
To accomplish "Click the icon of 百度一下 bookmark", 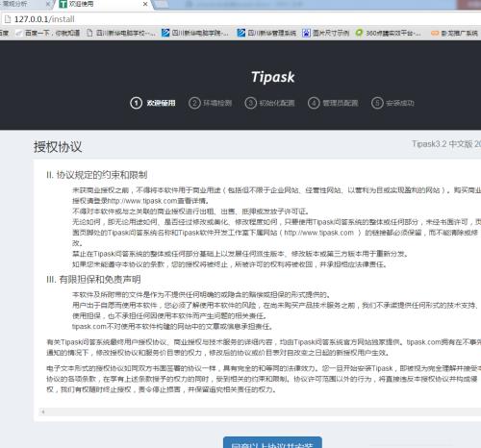I will pos(19,33).
